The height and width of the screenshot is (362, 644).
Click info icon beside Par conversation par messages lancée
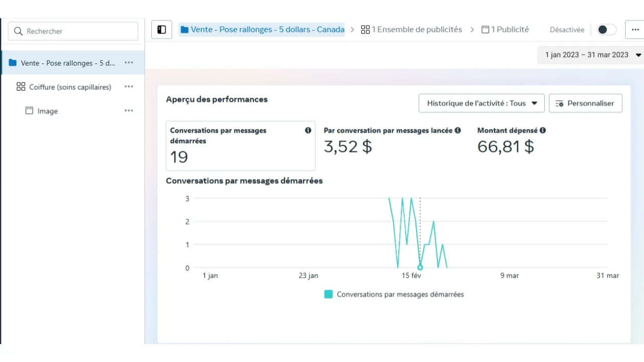coord(457,130)
